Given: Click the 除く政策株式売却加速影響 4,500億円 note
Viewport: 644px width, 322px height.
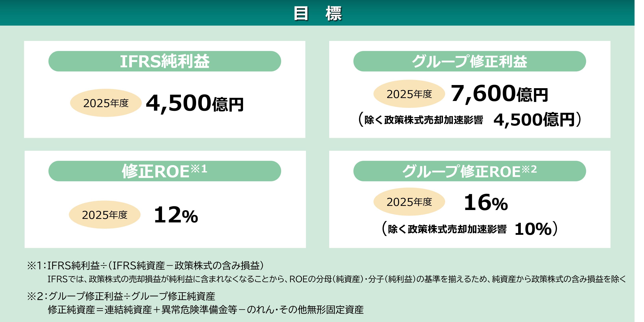Looking at the screenshot, I should click(x=470, y=120).
